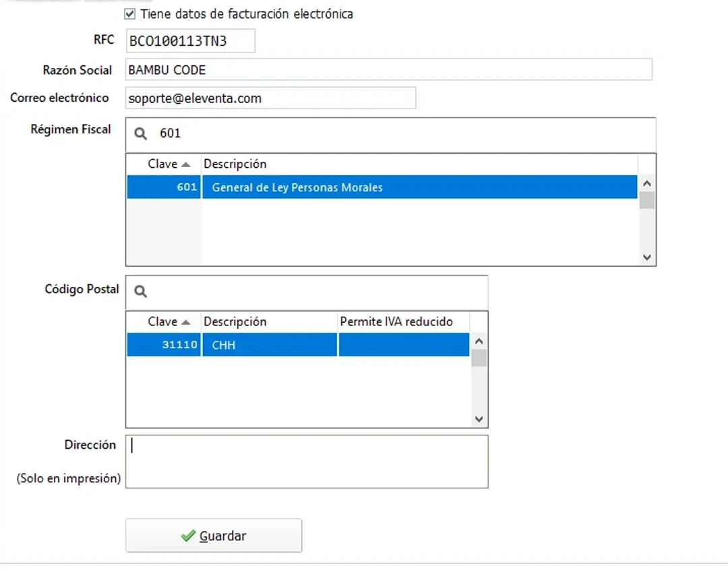Click the Código Postal search magnifier icon
The image size is (728, 570).
click(x=141, y=292)
